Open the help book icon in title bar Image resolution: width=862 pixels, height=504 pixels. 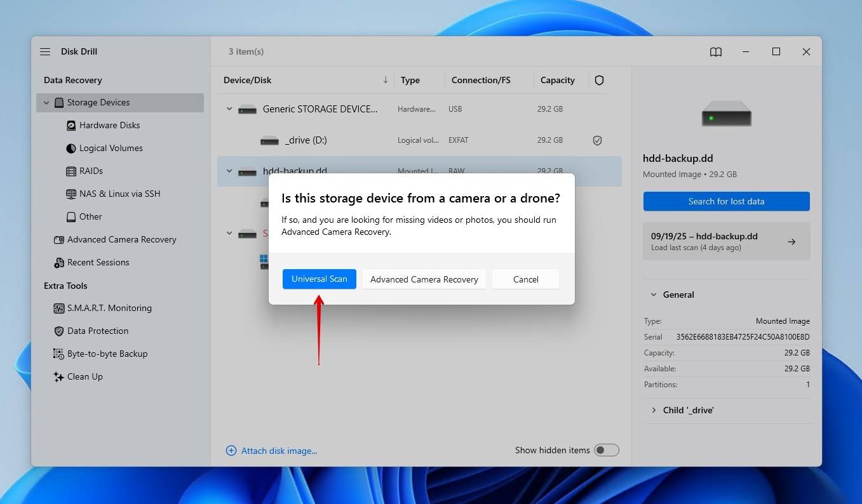(x=715, y=52)
